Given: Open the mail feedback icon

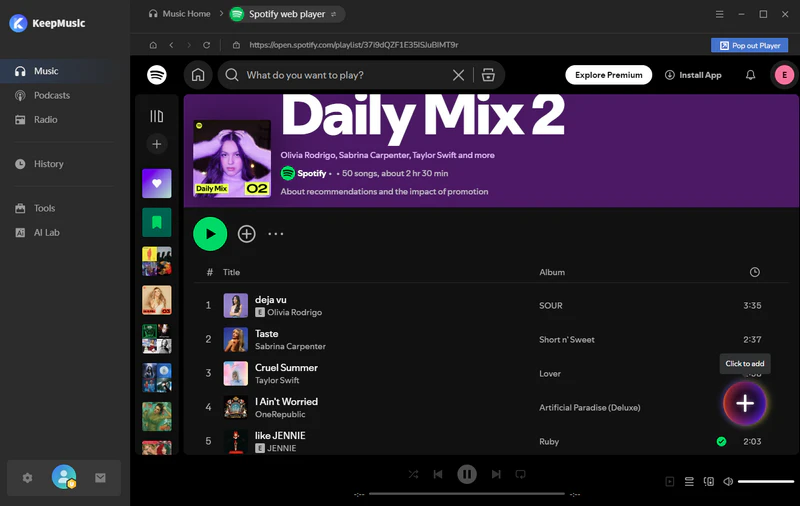Looking at the screenshot, I should [100, 478].
